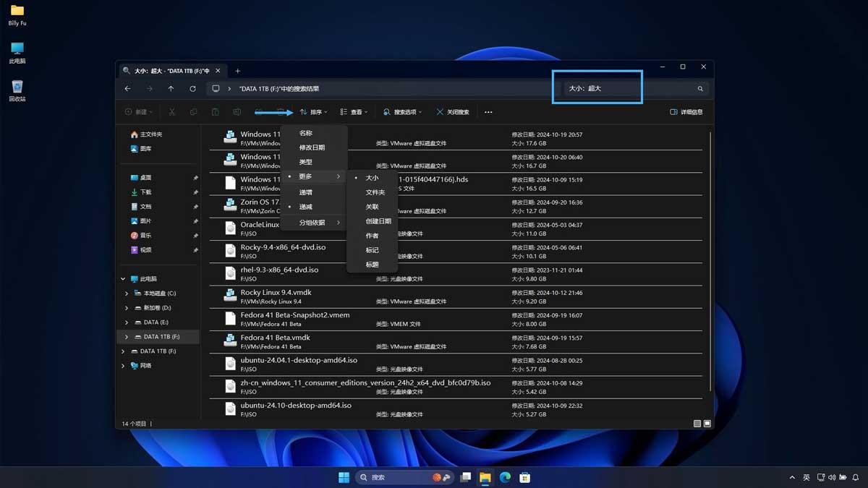Launch Microsoft Edge from the taskbar
868x488 pixels.
(x=505, y=477)
